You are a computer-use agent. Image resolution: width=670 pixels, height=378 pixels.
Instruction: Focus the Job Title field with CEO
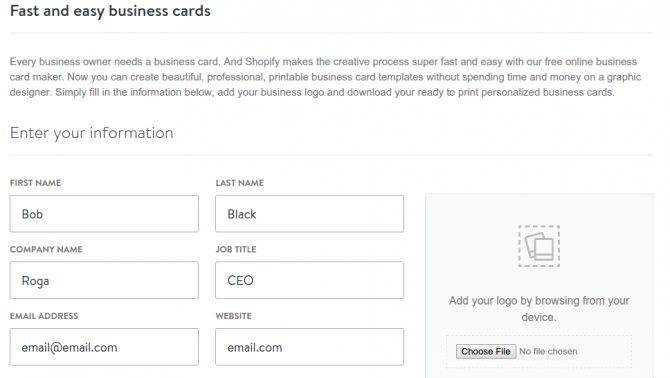coord(309,280)
